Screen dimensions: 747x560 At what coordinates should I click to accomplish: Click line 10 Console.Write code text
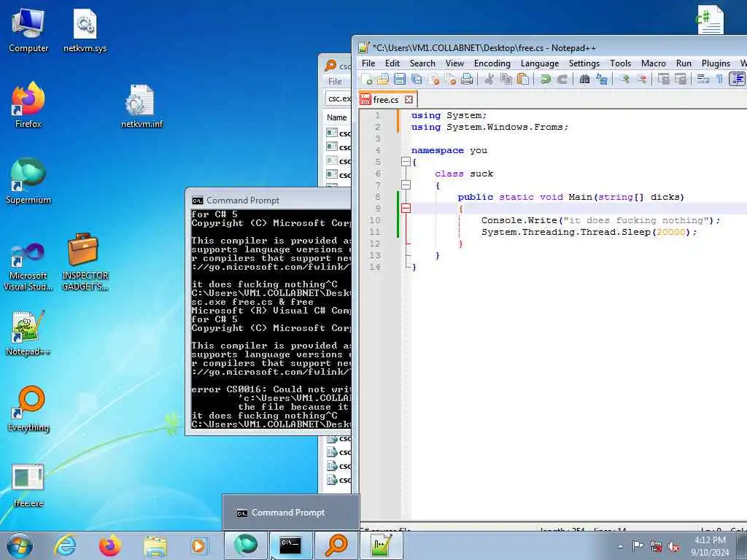600,220
